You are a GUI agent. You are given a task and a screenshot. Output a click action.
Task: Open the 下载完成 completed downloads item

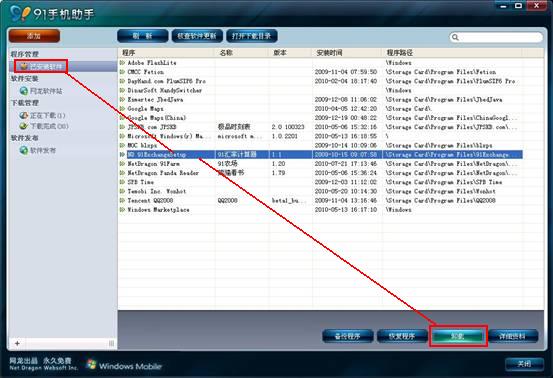tap(43, 126)
